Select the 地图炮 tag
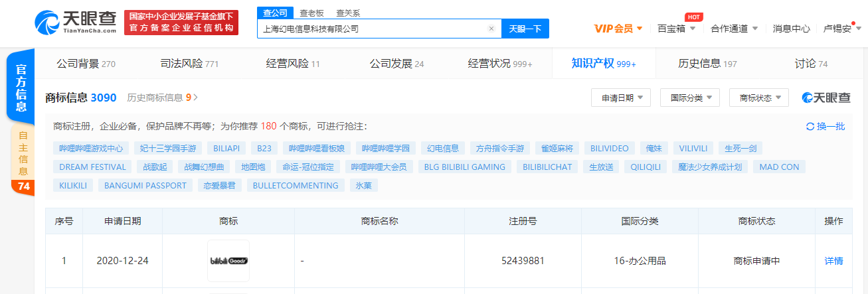Screen dimensions: 868x294 click(253, 167)
